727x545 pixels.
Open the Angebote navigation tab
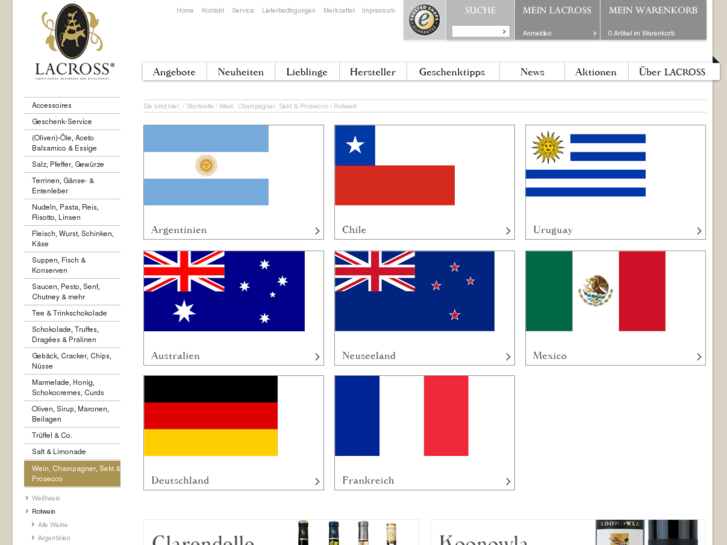point(174,72)
